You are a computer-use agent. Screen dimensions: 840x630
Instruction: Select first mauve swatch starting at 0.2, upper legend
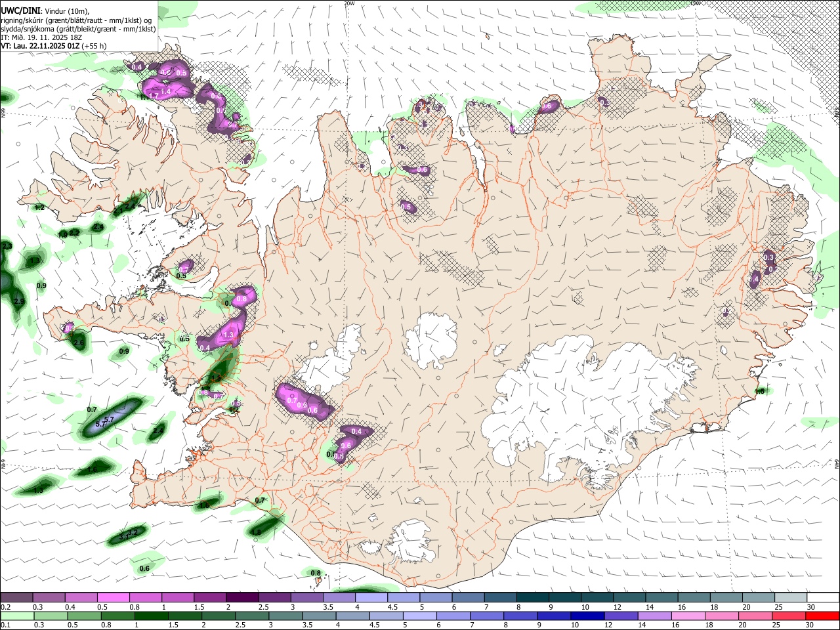point(16,598)
